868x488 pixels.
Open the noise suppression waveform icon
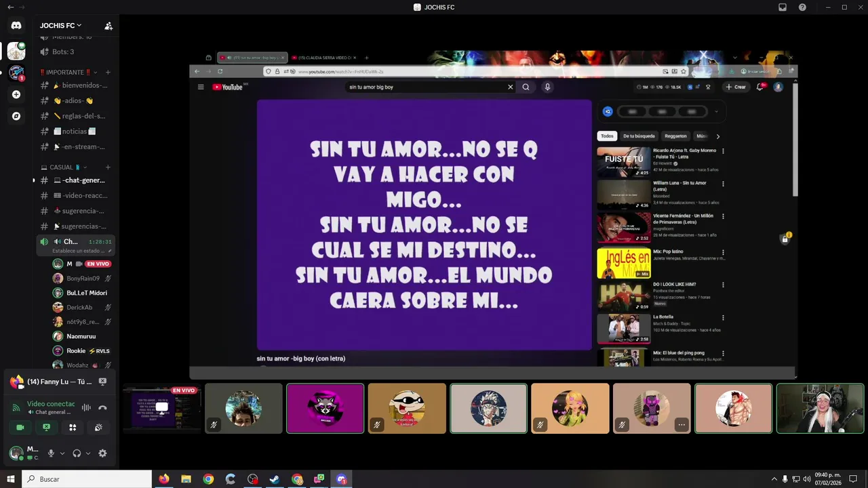[86, 407]
